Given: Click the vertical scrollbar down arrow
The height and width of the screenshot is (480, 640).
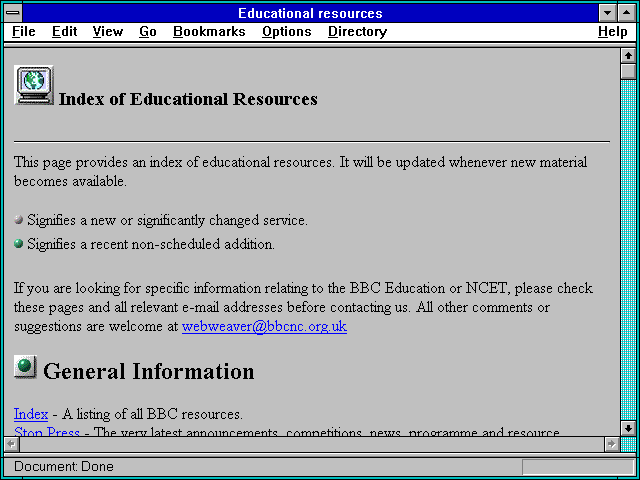Looking at the screenshot, I should point(629,428).
